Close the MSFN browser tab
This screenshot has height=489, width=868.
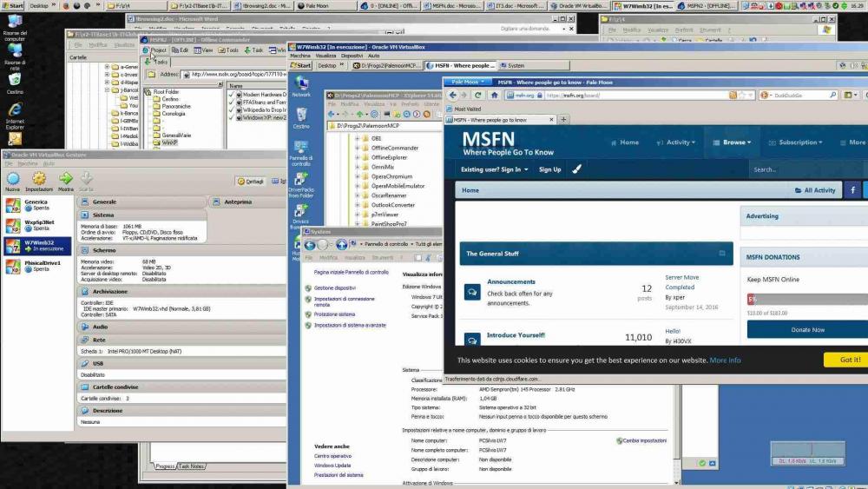pos(551,120)
